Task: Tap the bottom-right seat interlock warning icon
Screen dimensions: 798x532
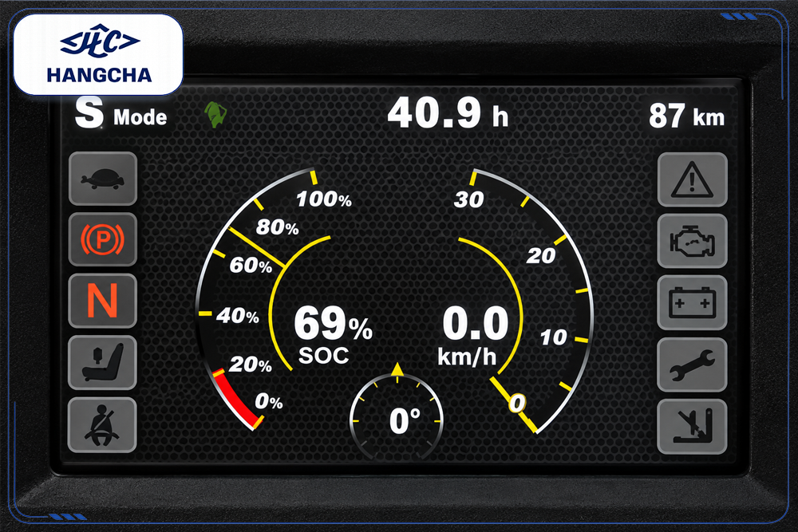Action: click(692, 427)
